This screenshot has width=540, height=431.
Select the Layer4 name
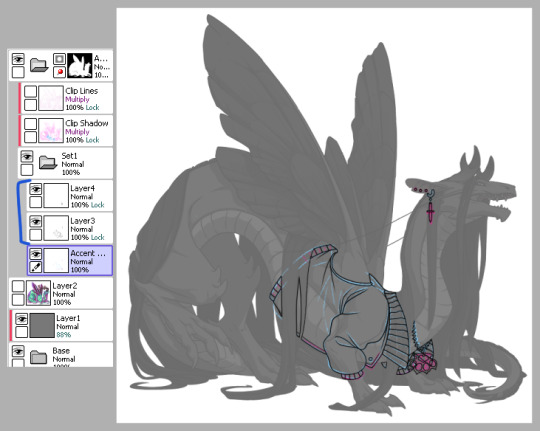tap(82, 188)
